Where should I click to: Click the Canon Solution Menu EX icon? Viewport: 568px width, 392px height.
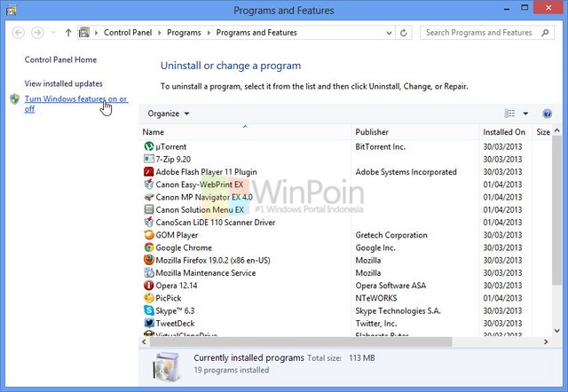point(149,209)
